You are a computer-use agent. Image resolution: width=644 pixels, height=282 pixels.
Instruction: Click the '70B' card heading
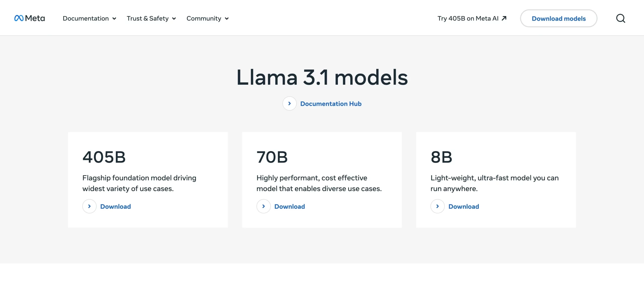click(x=272, y=157)
